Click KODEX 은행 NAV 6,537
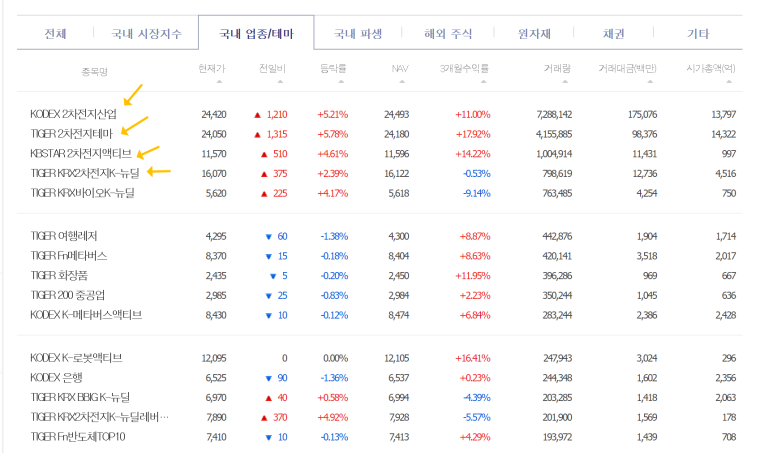Screen dimensions: 773x453 398,378
